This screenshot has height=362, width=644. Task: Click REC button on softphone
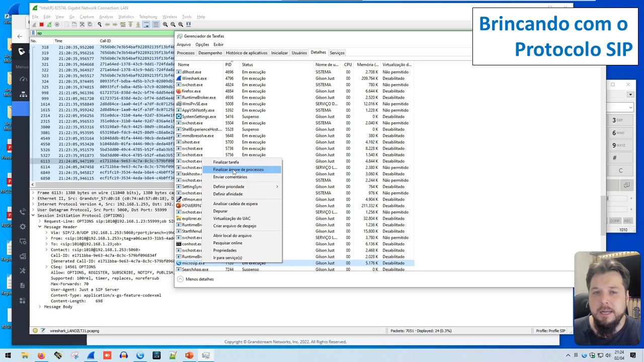(x=627, y=221)
